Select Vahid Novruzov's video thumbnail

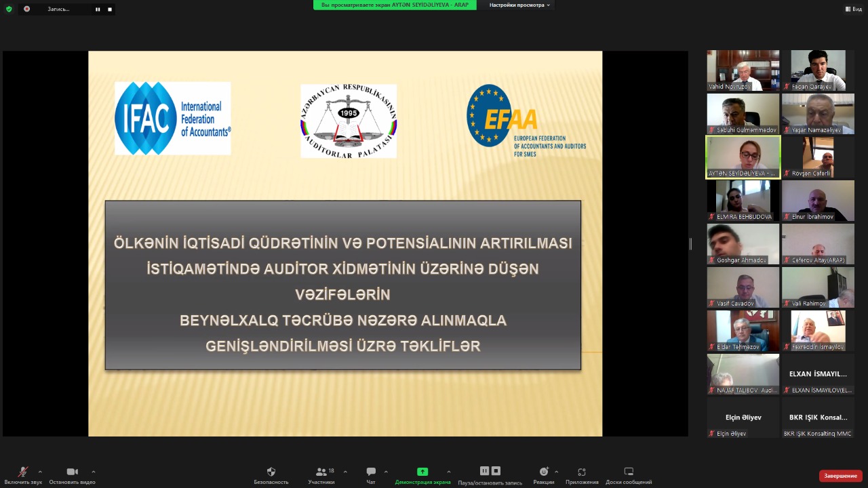click(743, 70)
